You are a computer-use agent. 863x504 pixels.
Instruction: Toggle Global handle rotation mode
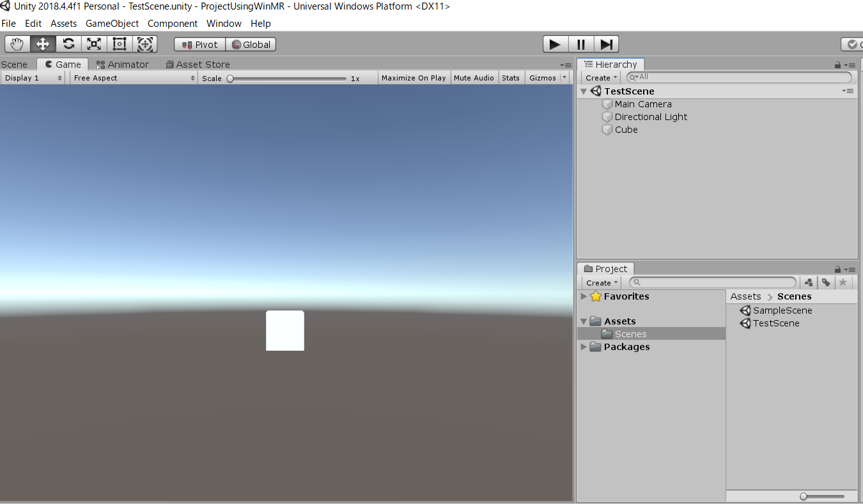251,44
